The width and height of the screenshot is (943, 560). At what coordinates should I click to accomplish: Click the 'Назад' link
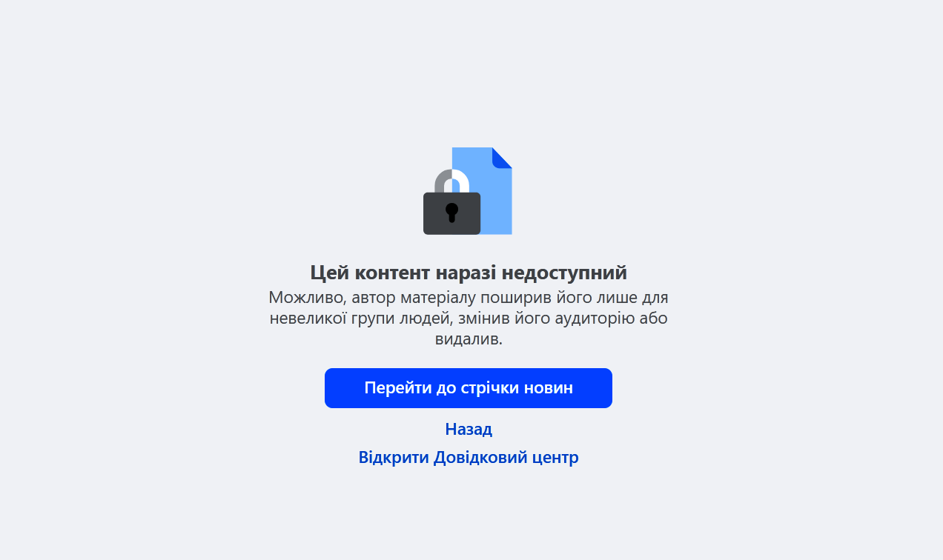(x=469, y=429)
